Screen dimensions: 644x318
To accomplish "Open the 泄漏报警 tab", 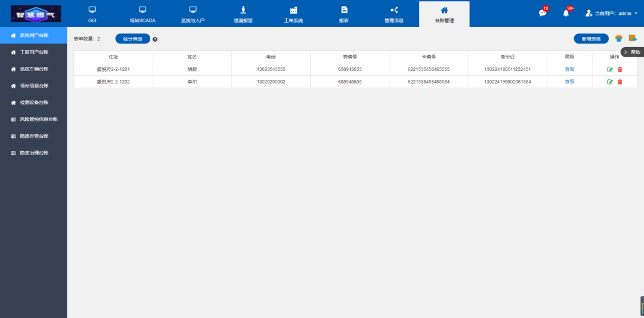I will [243, 14].
